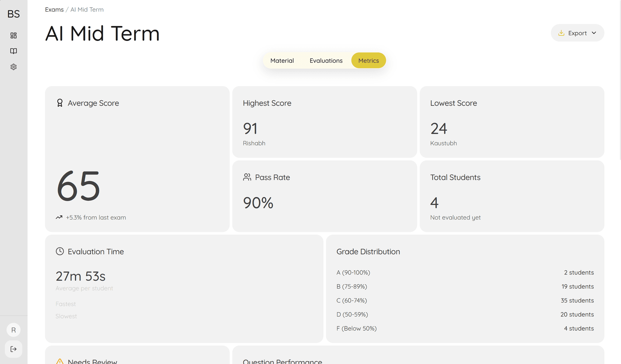This screenshot has height=364, width=621.
Task: Click the BS logo at top left
Action: click(13, 14)
